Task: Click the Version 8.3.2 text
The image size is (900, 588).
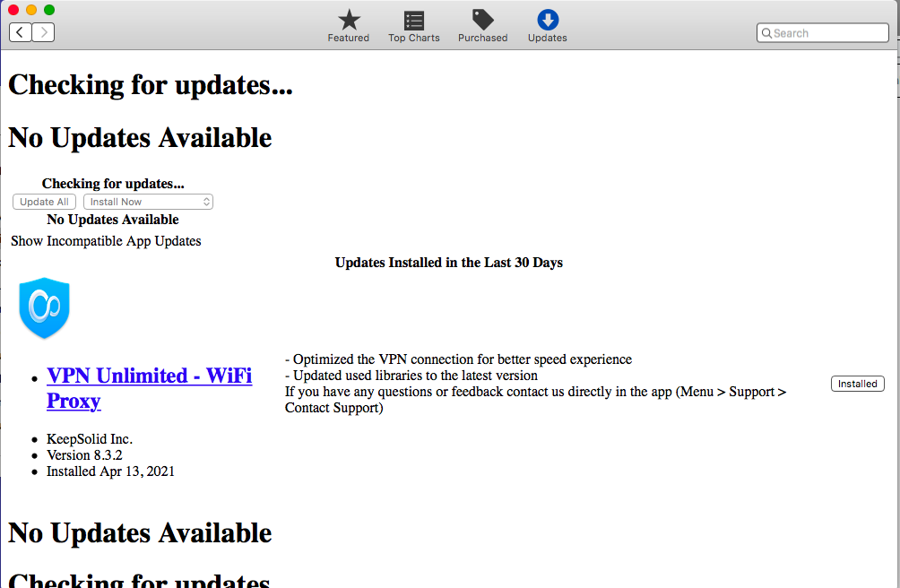Action: (84, 455)
